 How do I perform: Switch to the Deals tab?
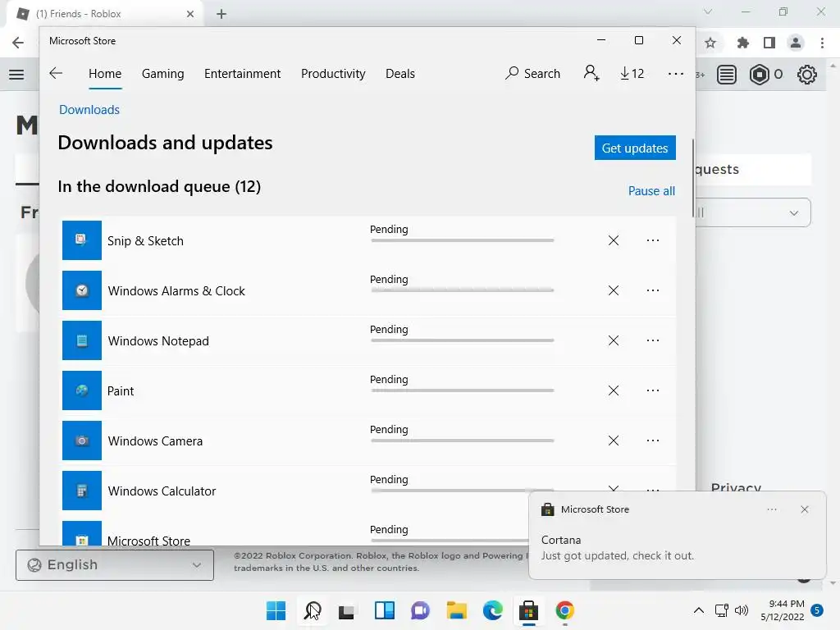pyautogui.click(x=400, y=73)
